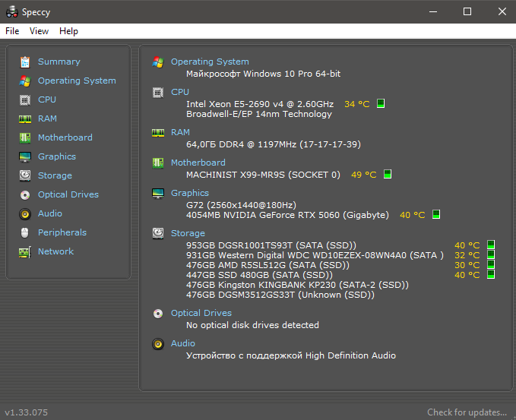Click the RAM stick icon in sidebar
The image size is (516, 420).
point(25,118)
